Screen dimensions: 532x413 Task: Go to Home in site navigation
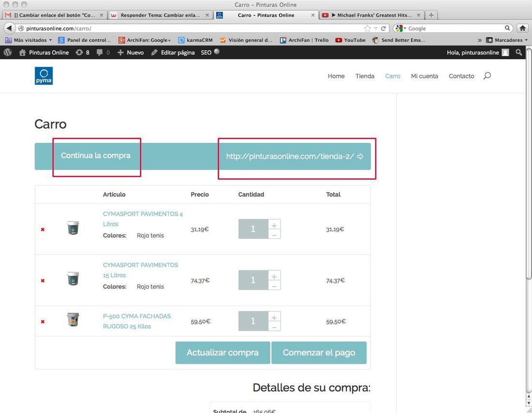336,76
